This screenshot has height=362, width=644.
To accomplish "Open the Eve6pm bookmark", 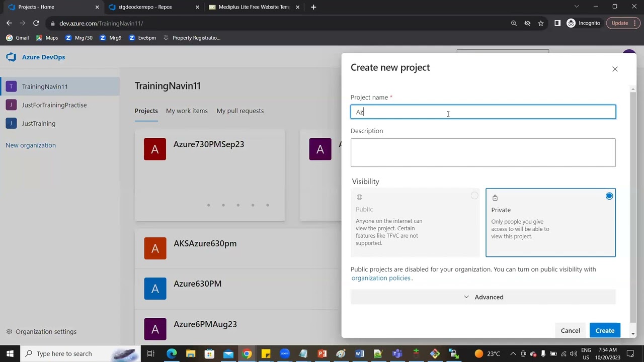I will pyautogui.click(x=142, y=38).
